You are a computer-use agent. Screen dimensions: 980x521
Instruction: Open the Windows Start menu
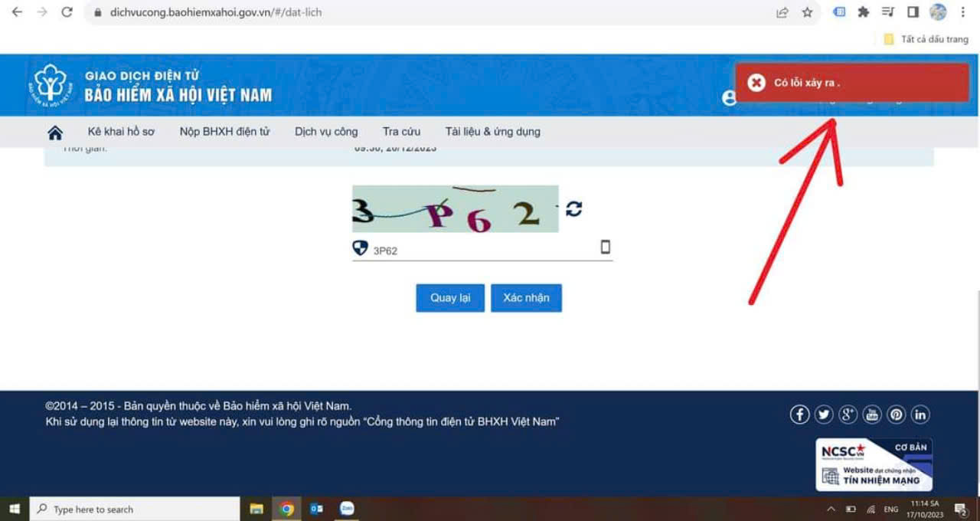click(x=14, y=509)
